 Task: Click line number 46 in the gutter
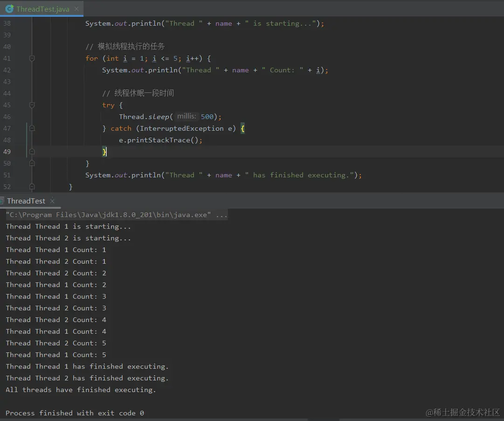pos(7,117)
